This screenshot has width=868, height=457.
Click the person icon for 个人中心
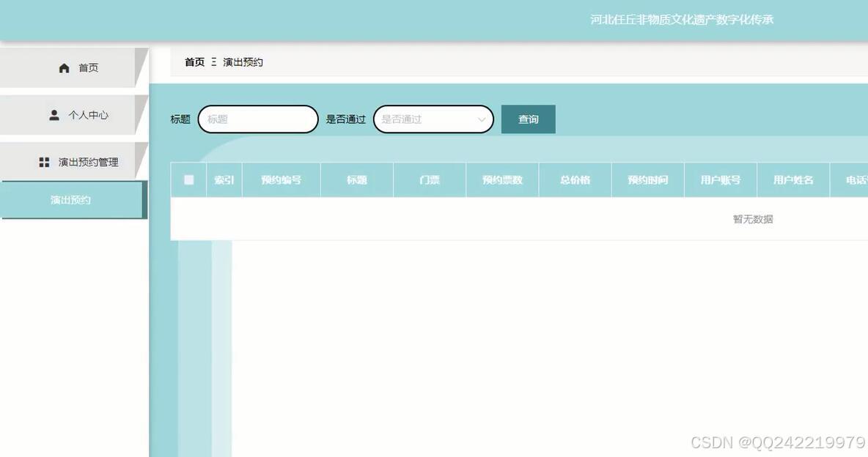click(54, 115)
